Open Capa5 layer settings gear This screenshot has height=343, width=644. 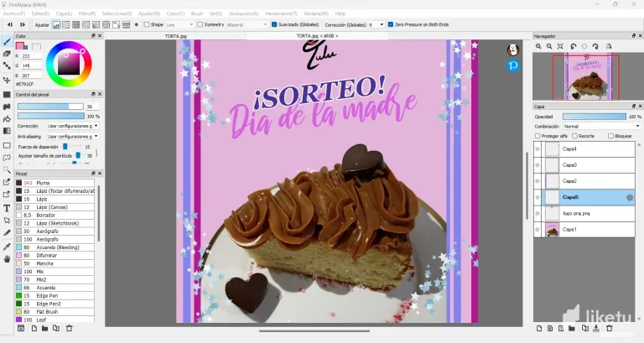[x=630, y=198]
